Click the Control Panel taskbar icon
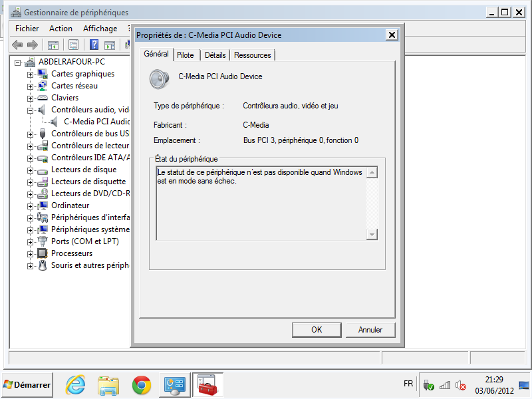532x399 pixels. pyautogui.click(x=175, y=386)
